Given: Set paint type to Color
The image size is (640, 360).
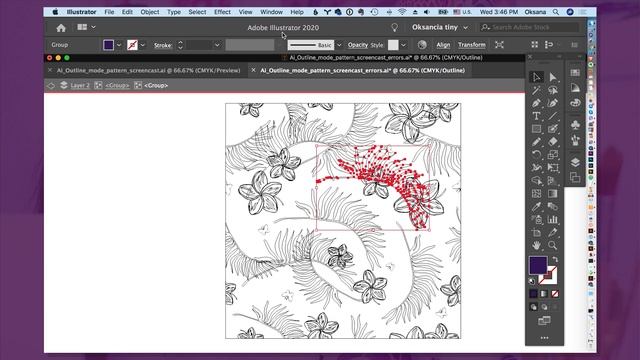Looking at the screenshot, I should pos(533,293).
